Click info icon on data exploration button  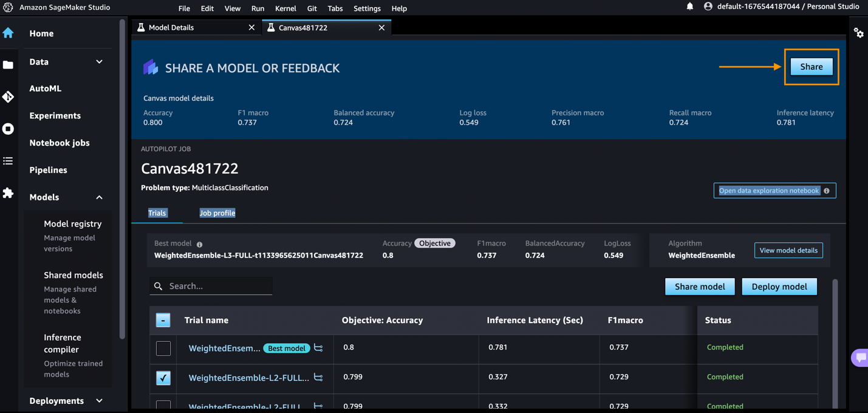point(827,191)
